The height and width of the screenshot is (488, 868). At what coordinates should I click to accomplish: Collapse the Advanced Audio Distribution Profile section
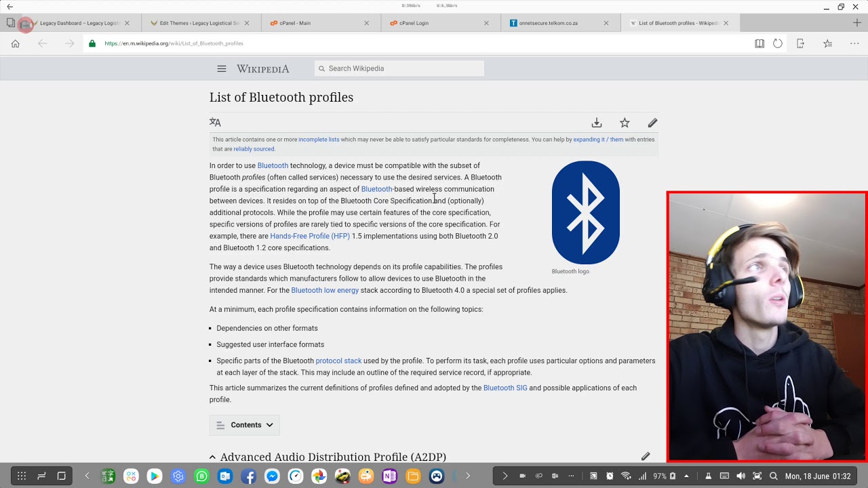click(212, 457)
